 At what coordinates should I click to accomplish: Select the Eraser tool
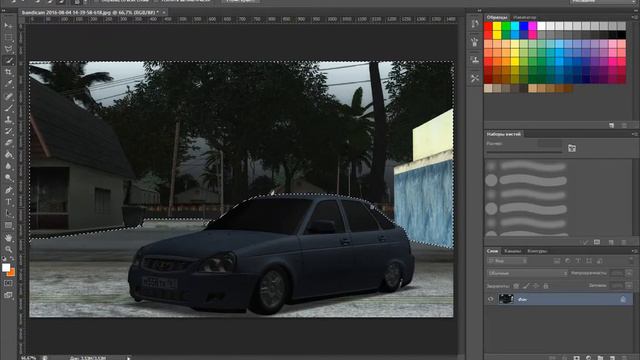tap(8, 143)
